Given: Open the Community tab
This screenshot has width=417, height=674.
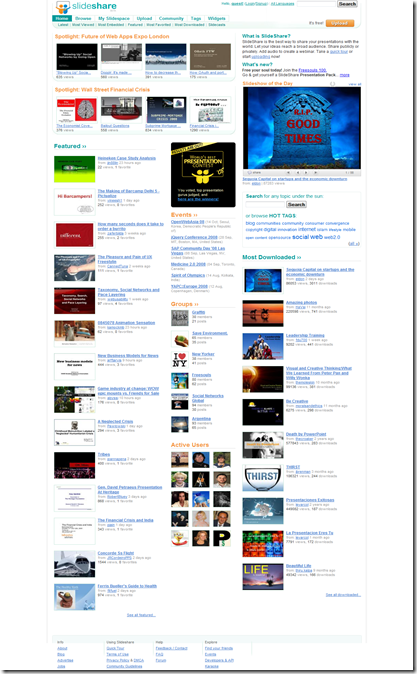Looking at the screenshot, I should 171,18.
